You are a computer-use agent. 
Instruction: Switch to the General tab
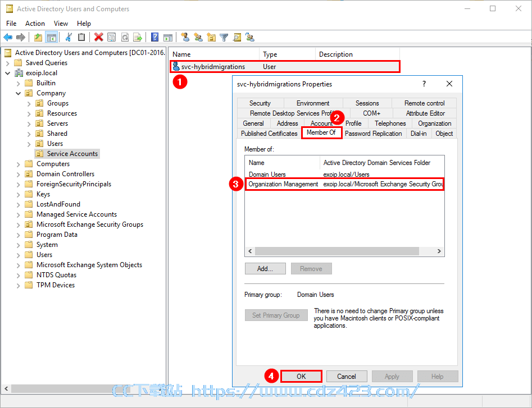point(253,123)
